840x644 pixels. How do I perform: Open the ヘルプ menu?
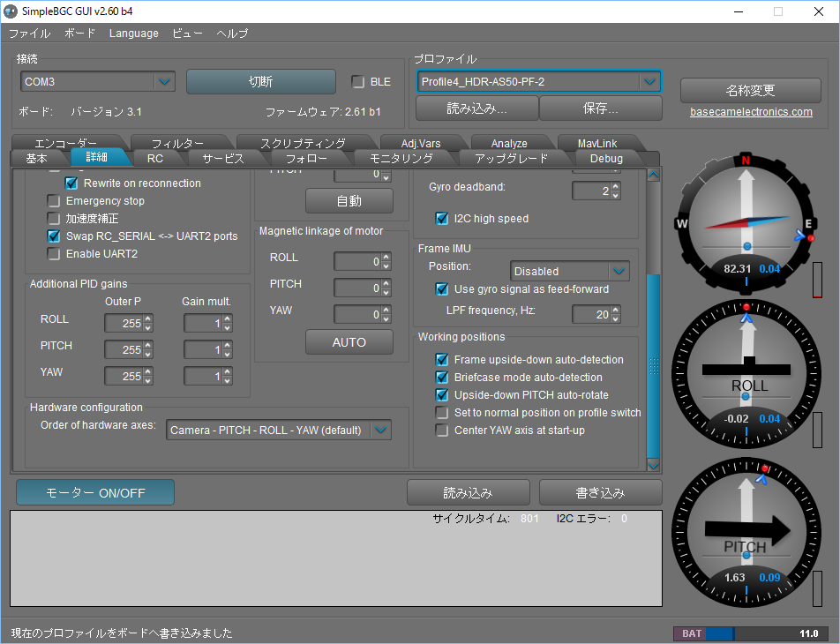coord(232,34)
